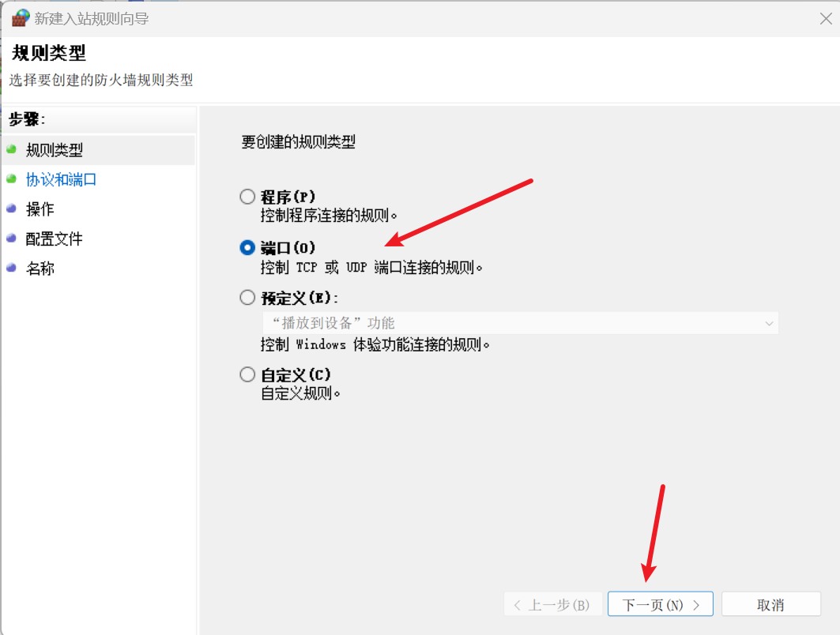Choose the 预定义(E) radio option
The width and height of the screenshot is (840, 635).
coord(247,297)
